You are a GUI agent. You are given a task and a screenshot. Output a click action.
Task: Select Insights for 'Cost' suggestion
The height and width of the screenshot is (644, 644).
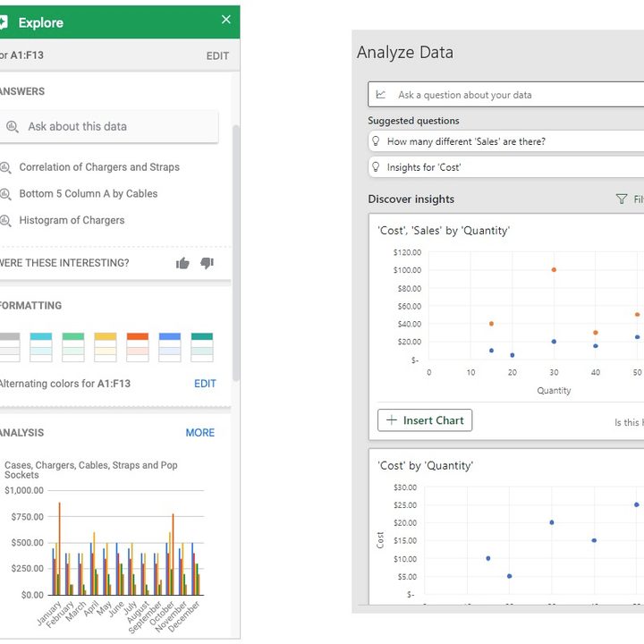(506, 167)
